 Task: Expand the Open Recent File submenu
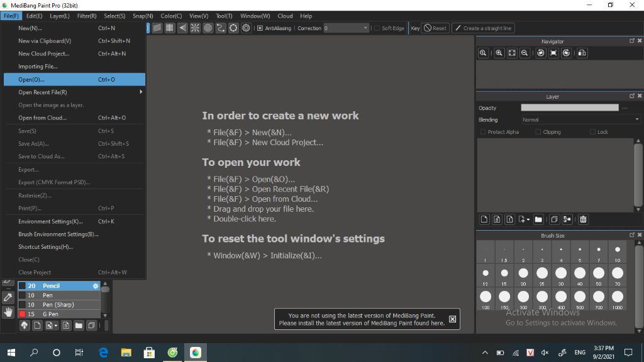[74, 92]
